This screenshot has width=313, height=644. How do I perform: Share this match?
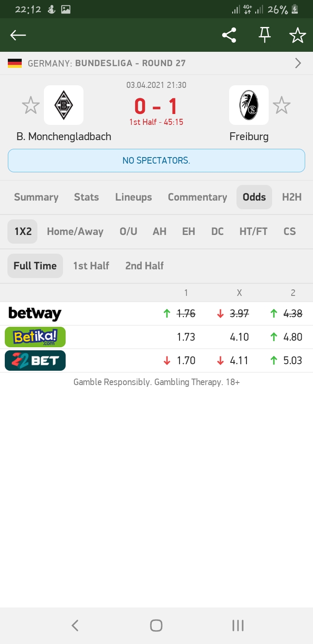coord(229,35)
